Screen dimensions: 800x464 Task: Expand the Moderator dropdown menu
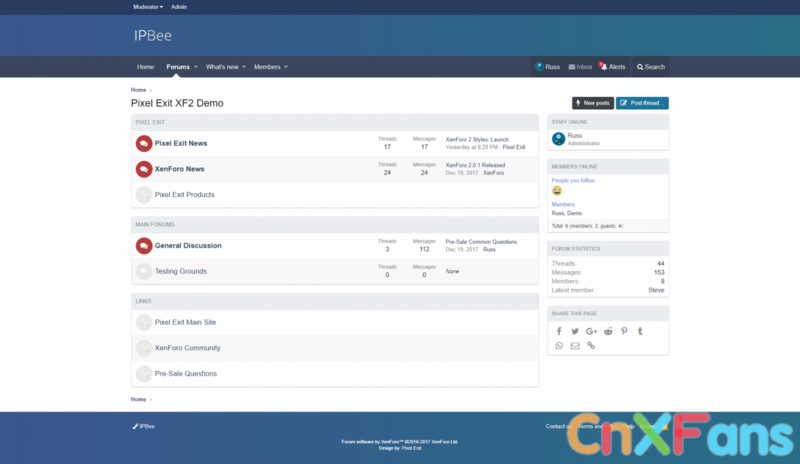148,7
